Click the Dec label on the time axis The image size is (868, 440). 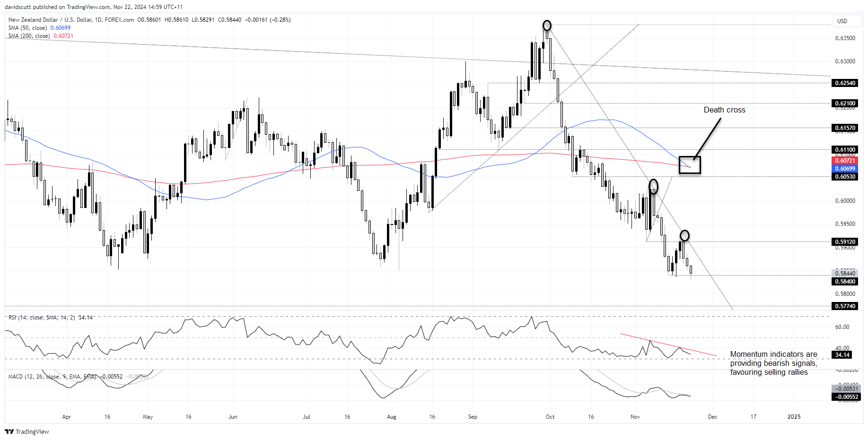click(712, 417)
